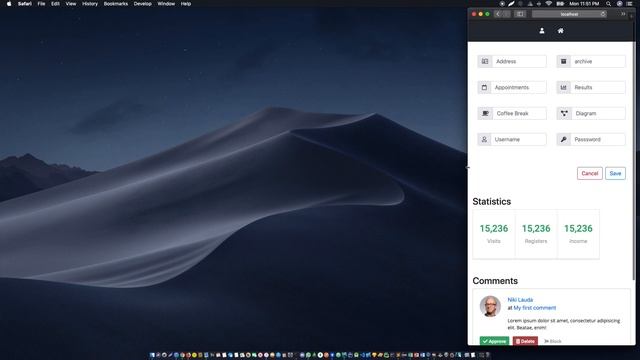The height and width of the screenshot is (360, 640).
Task: Focus the Results input field
Action: tap(598, 87)
